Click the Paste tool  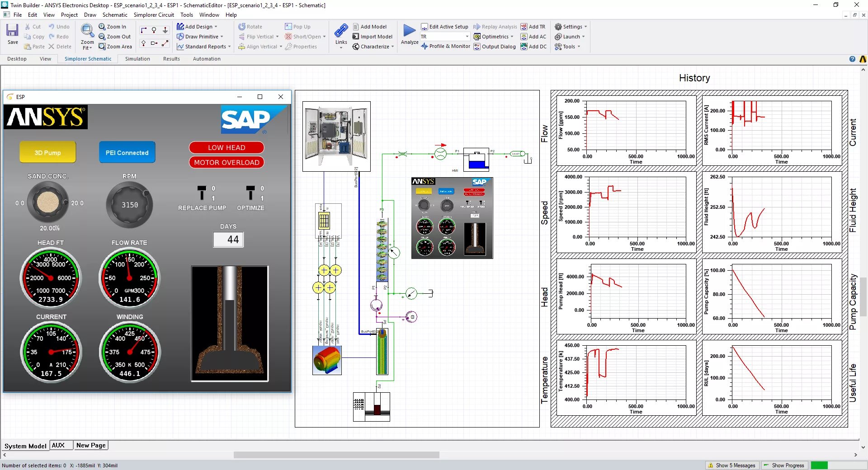click(34, 47)
